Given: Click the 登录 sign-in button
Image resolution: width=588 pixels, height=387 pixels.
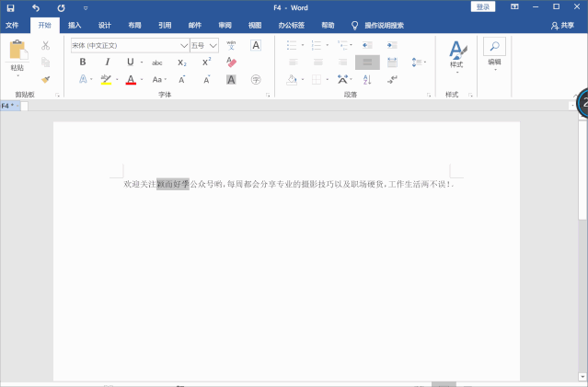Looking at the screenshot, I should pyautogui.click(x=483, y=7).
